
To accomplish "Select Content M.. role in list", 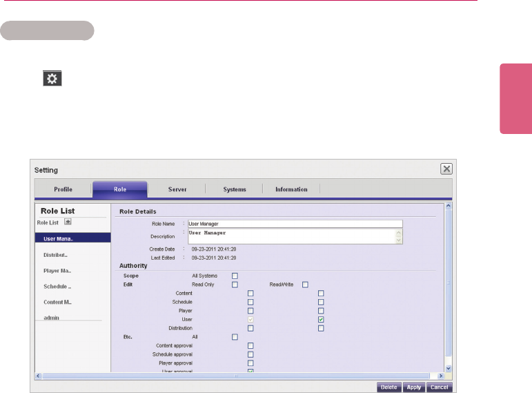I will click(58, 302).
